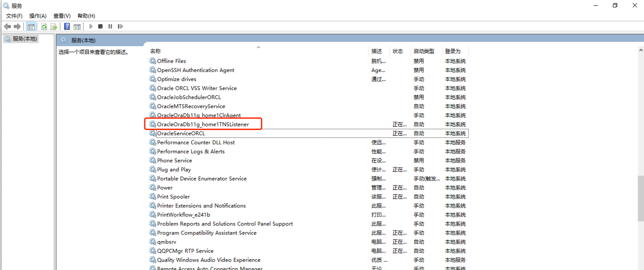The image size is (644, 270).
Task: Select the OracleOraDb11g_home1TNSListener service
Action: point(203,124)
